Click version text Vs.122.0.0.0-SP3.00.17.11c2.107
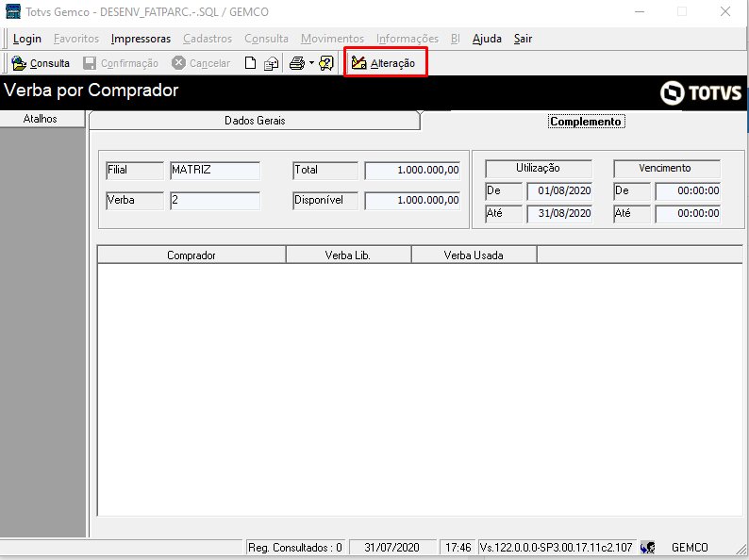 coord(556,547)
